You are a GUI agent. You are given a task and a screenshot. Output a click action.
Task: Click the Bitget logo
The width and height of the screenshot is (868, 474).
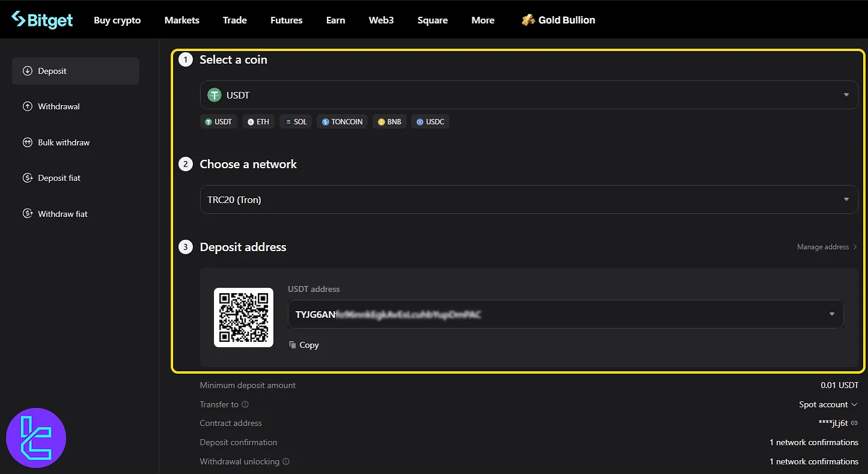pos(42,20)
